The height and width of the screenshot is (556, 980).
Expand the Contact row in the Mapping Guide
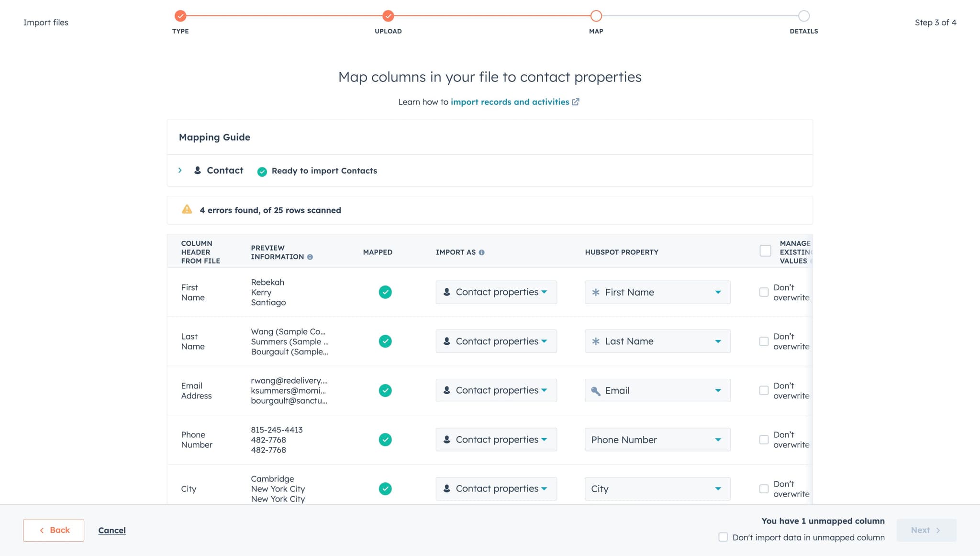tap(180, 170)
